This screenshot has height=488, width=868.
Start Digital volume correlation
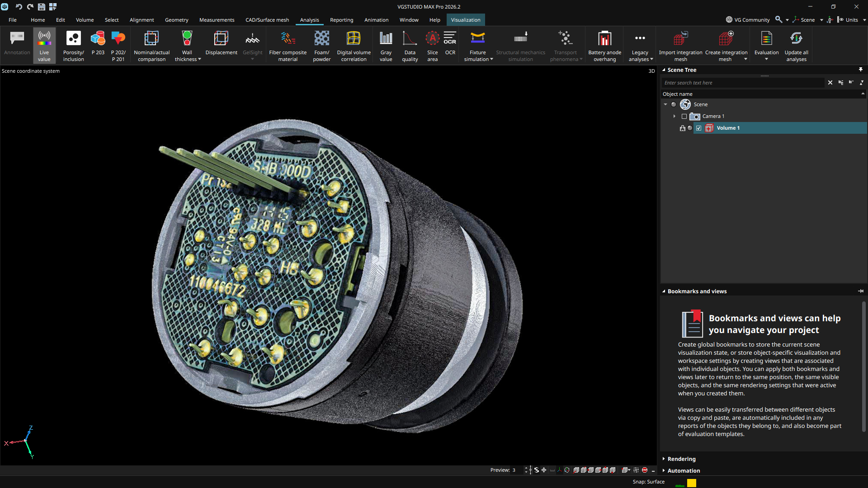pos(354,46)
